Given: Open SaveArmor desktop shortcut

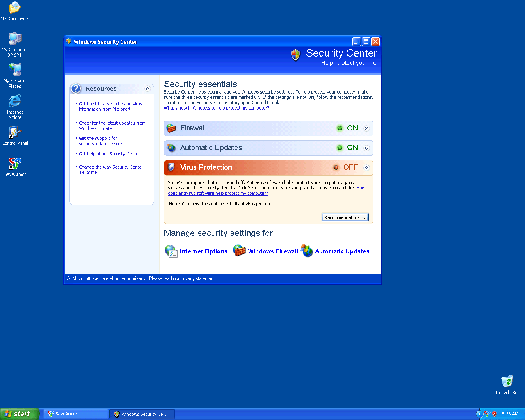Looking at the screenshot, I should (15, 164).
